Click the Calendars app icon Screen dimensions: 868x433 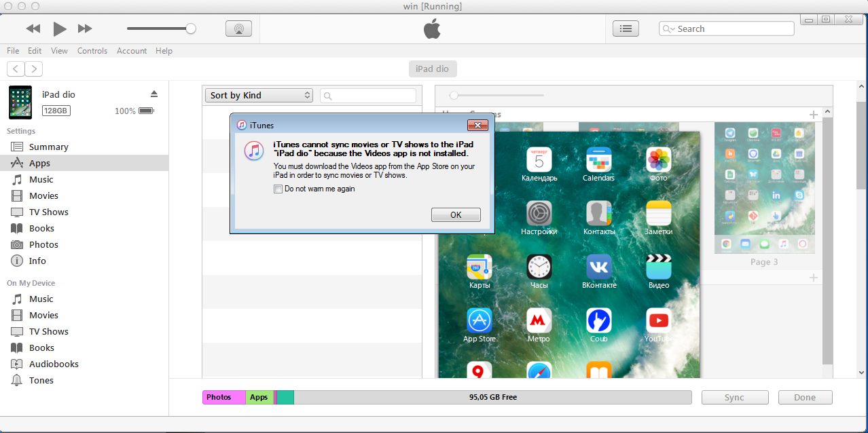pos(598,159)
